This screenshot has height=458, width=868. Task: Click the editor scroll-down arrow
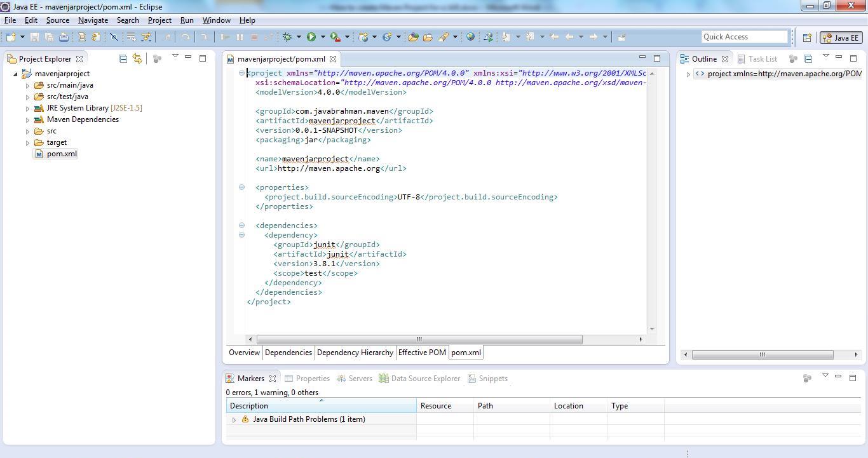tap(652, 328)
